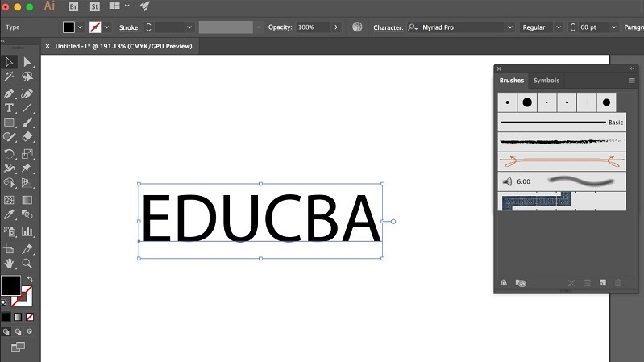Select the Slice tool
The image size is (644, 362).
click(27, 249)
